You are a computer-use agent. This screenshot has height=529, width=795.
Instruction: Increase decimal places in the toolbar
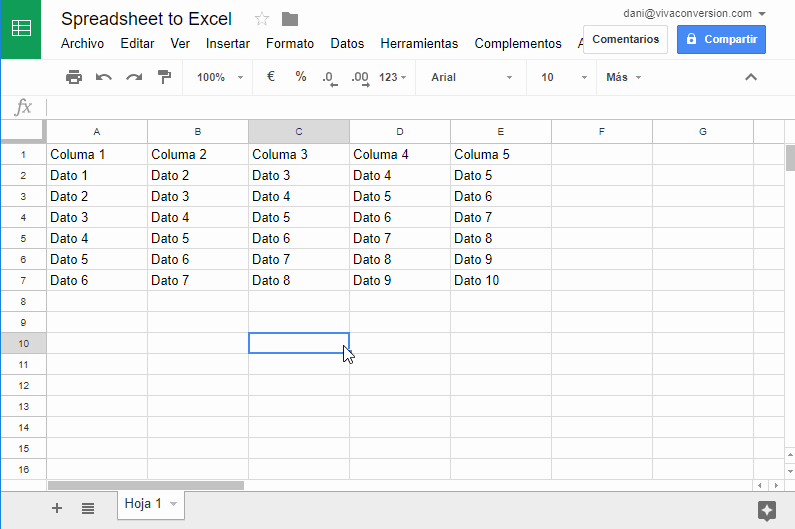pos(360,77)
